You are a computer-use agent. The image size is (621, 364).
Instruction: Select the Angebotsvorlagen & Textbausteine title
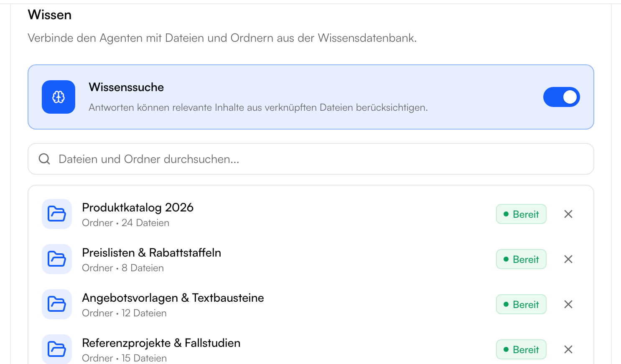pyautogui.click(x=173, y=298)
